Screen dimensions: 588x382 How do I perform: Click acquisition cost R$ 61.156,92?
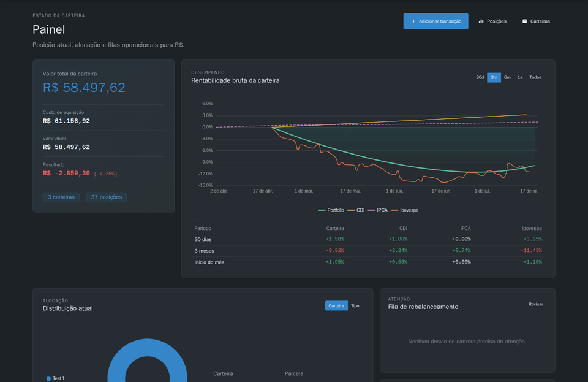(x=66, y=121)
